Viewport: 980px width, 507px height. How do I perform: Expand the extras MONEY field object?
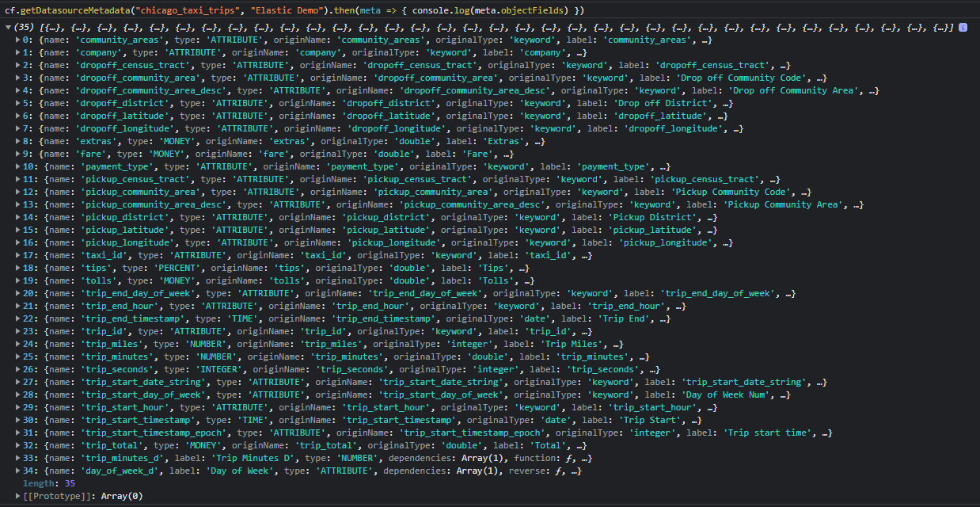[x=17, y=140]
